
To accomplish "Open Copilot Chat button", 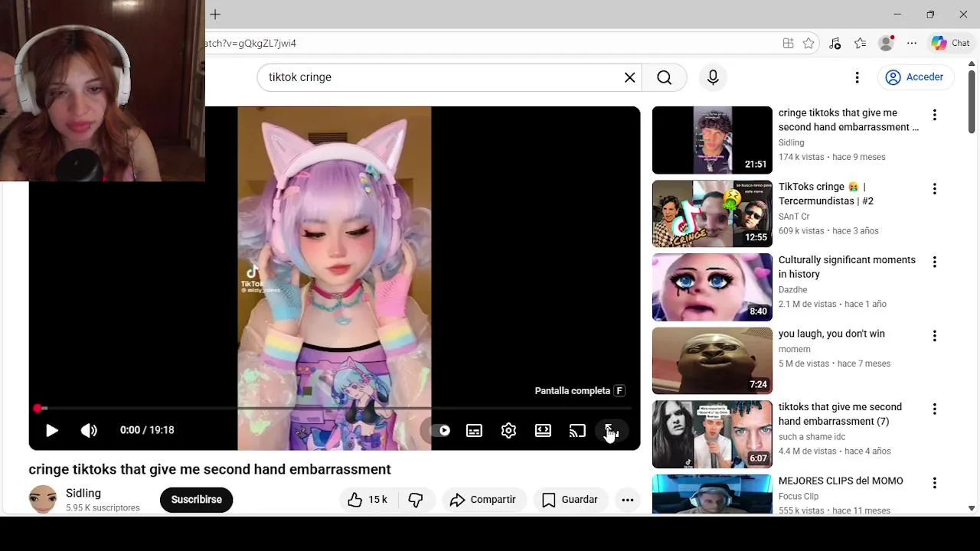I will (x=950, y=44).
